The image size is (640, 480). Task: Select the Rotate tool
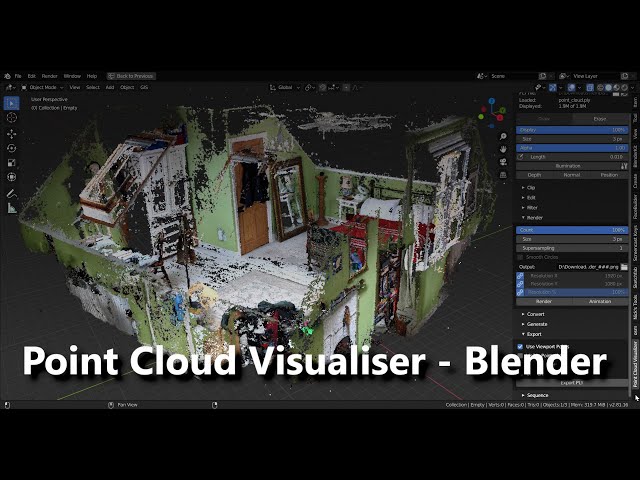point(11,148)
